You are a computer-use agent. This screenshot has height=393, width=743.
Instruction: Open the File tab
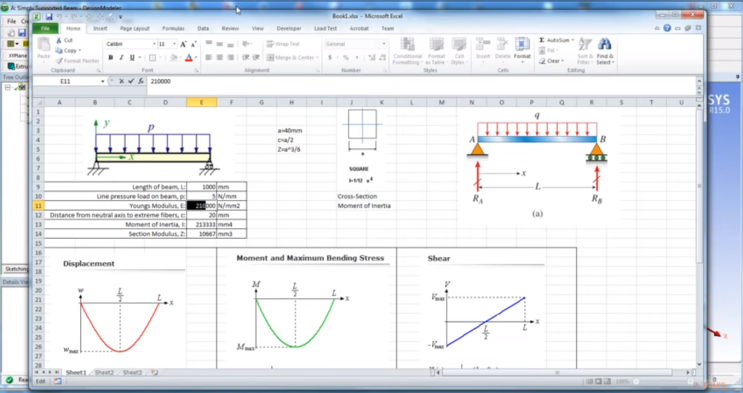pos(45,28)
